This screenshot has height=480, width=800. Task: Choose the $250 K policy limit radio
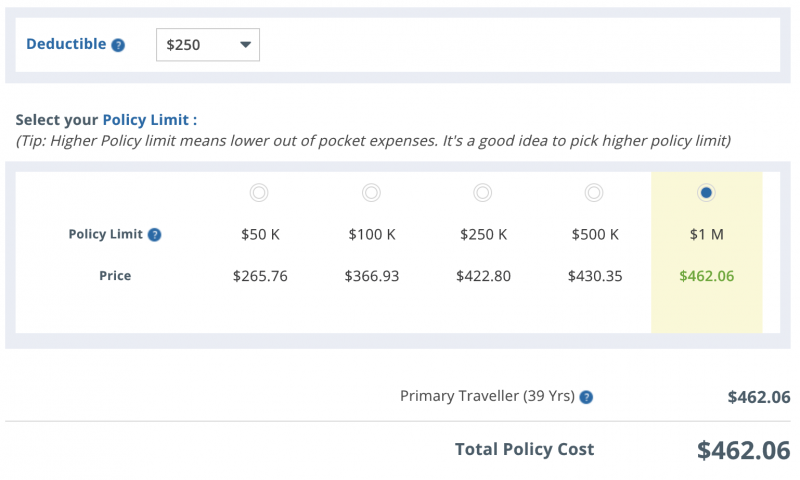coord(482,192)
